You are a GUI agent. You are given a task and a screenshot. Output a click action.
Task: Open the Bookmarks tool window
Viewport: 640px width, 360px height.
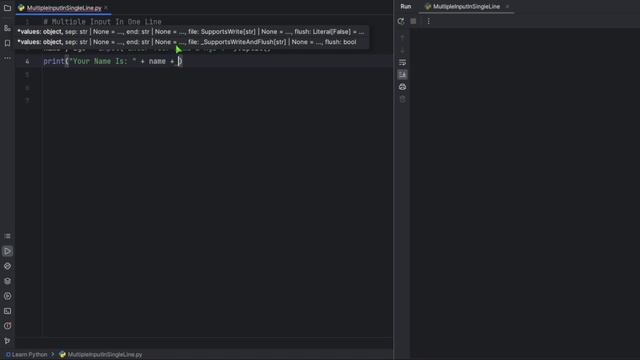point(7,43)
